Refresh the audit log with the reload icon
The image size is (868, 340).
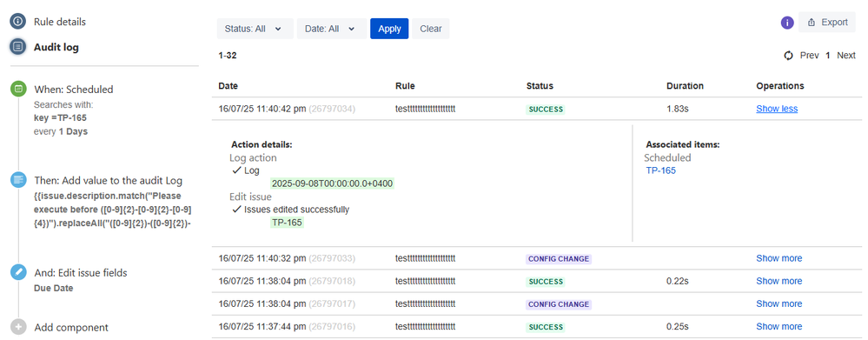(789, 56)
